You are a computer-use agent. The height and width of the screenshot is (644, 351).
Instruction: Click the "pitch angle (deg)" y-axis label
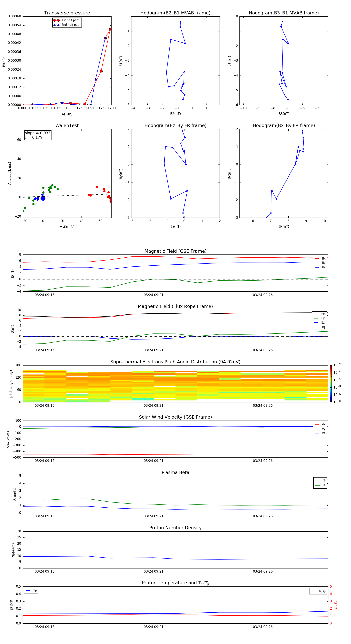(x=11, y=384)
